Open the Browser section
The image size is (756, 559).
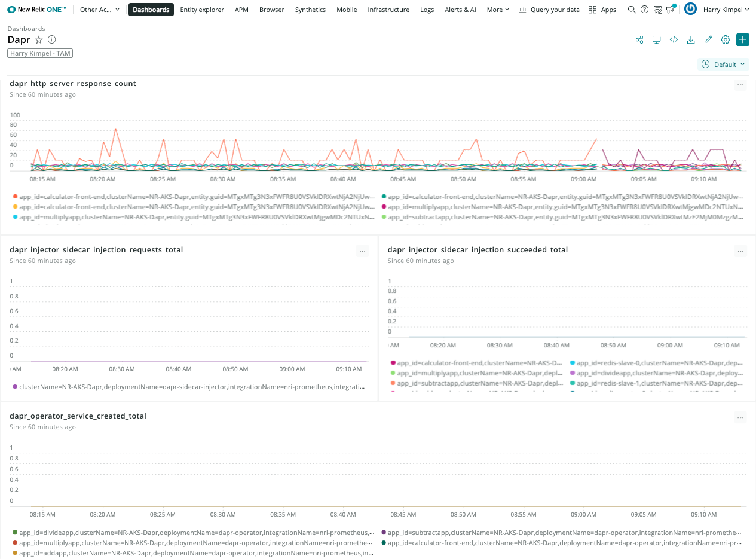click(x=272, y=10)
